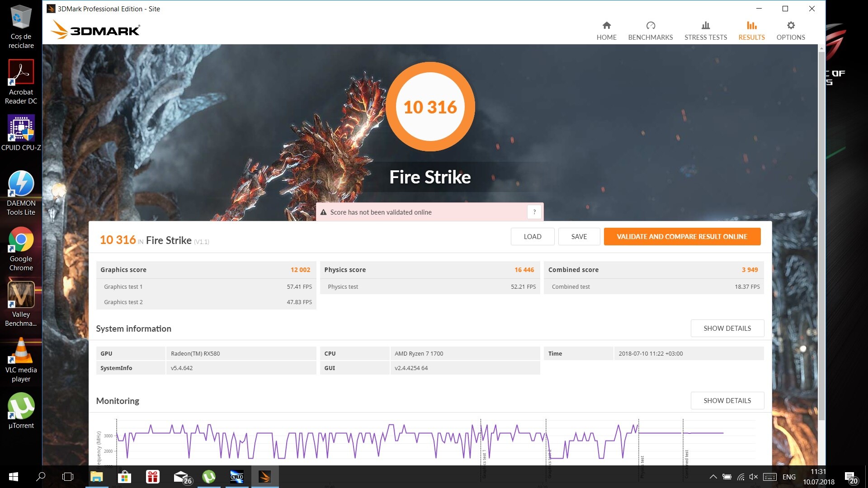Open µTorrent desktop shortcut
The image size is (868, 488).
pos(21,411)
